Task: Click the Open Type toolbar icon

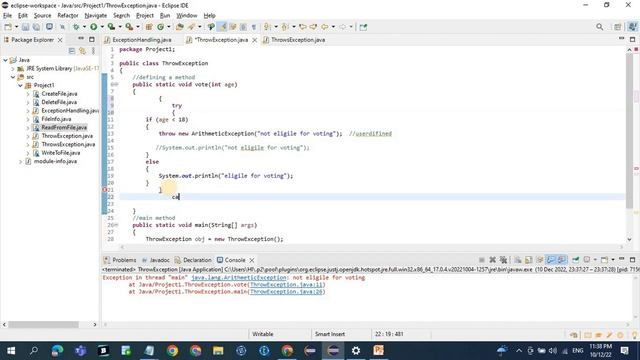Action: click(x=180, y=27)
